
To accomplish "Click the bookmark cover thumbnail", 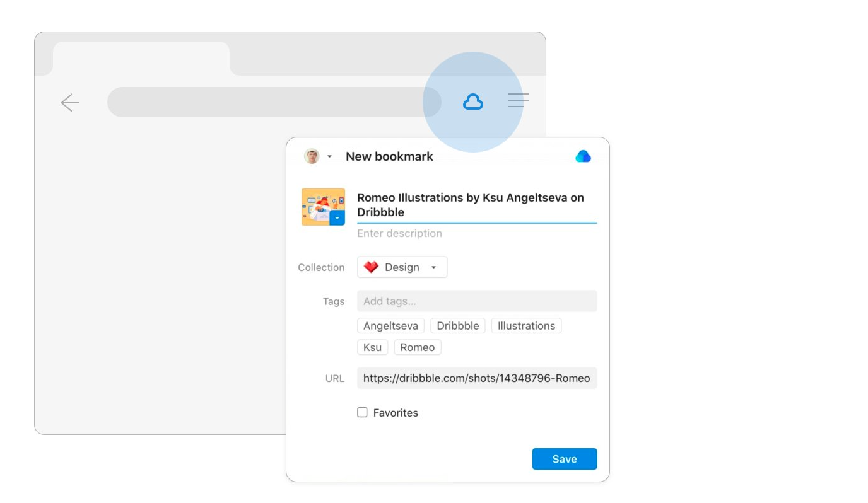I will 322,206.
